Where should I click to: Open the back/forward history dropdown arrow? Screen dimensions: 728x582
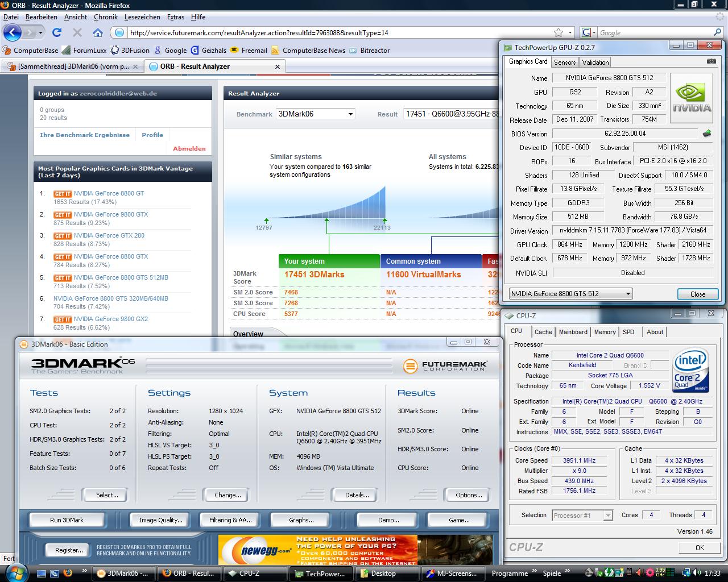coord(40,33)
